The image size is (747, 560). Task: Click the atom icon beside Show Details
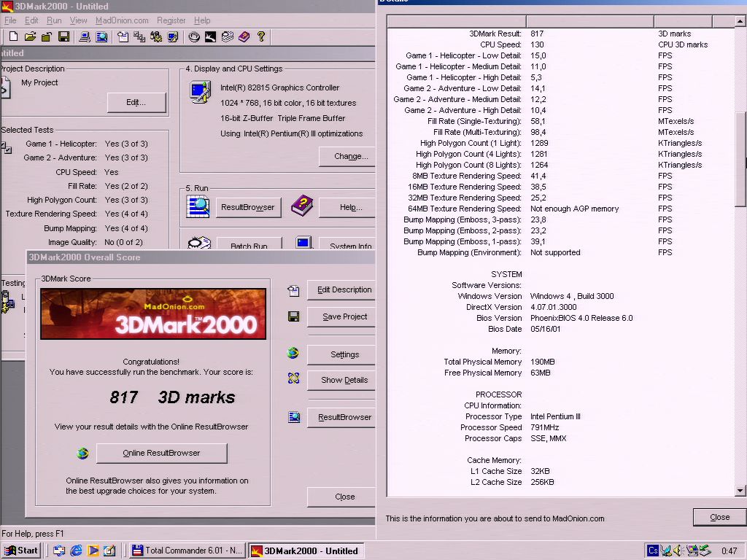(293, 378)
